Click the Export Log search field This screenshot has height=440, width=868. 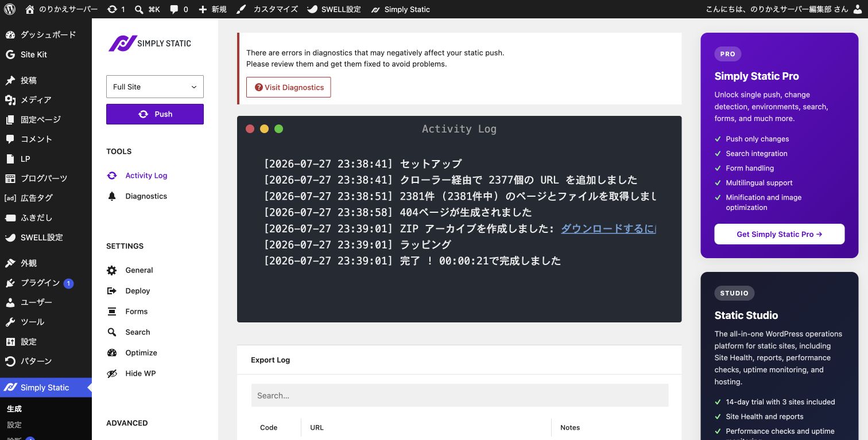(x=460, y=395)
